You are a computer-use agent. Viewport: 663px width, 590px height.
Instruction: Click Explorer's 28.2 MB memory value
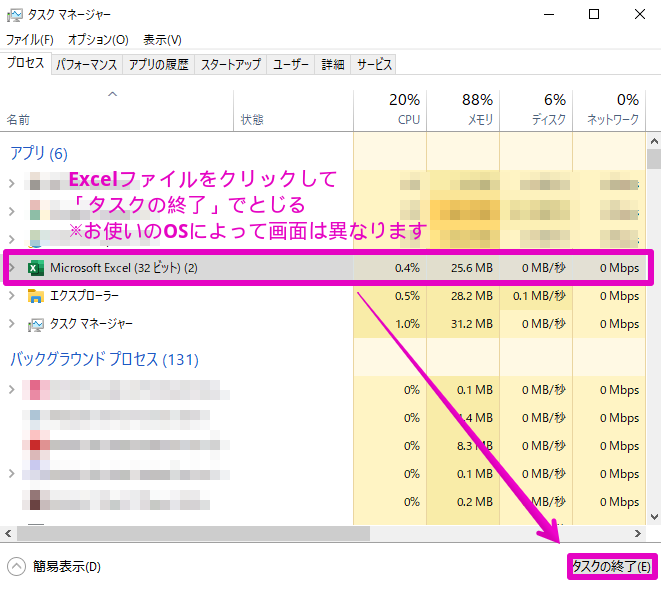click(471, 296)
